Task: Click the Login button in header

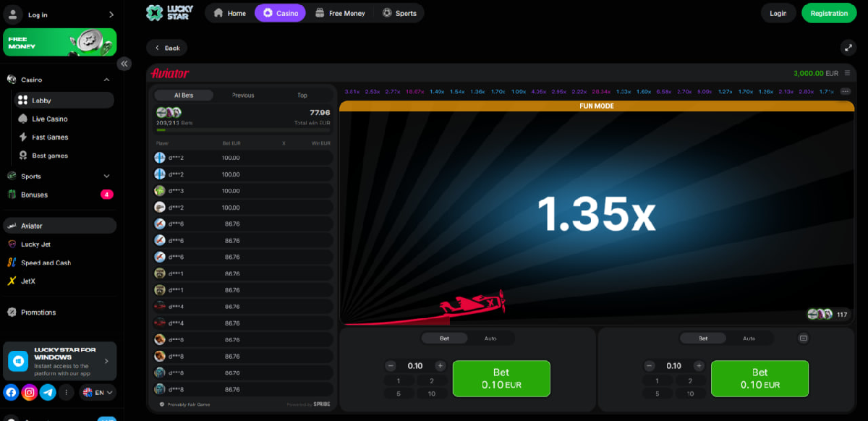Action: pyautogui.click(x=778, y=13)
